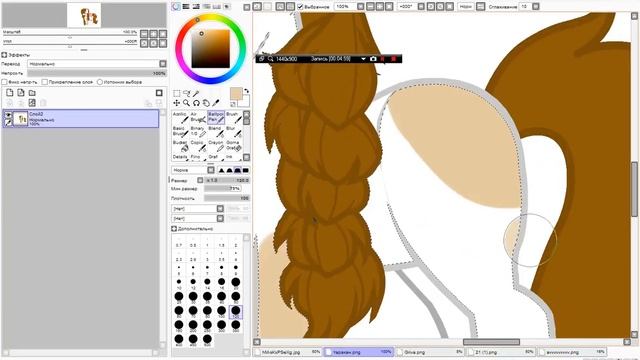
Task: Open the layer blending mode dropdown
Action: (97, 64)
